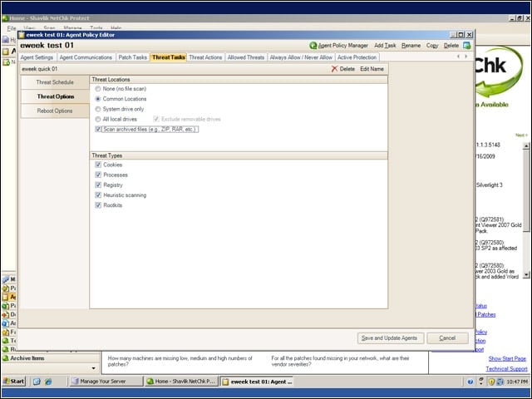Screen dimensions: 532x399
Task: Toggle Scan archived files checkbox
Action: 98,130
